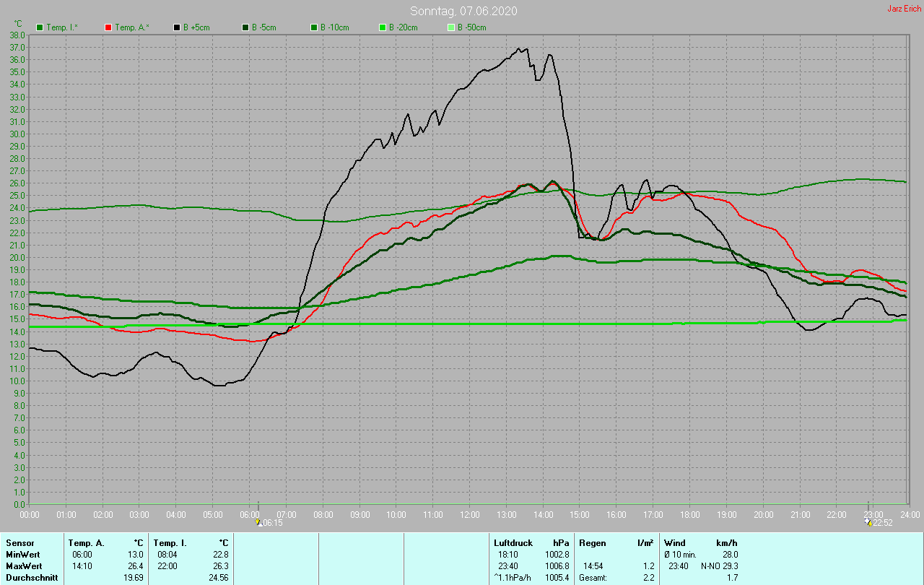Click the °C axis unit label
The image size is (924, 585).
click(x=18, y=24)
